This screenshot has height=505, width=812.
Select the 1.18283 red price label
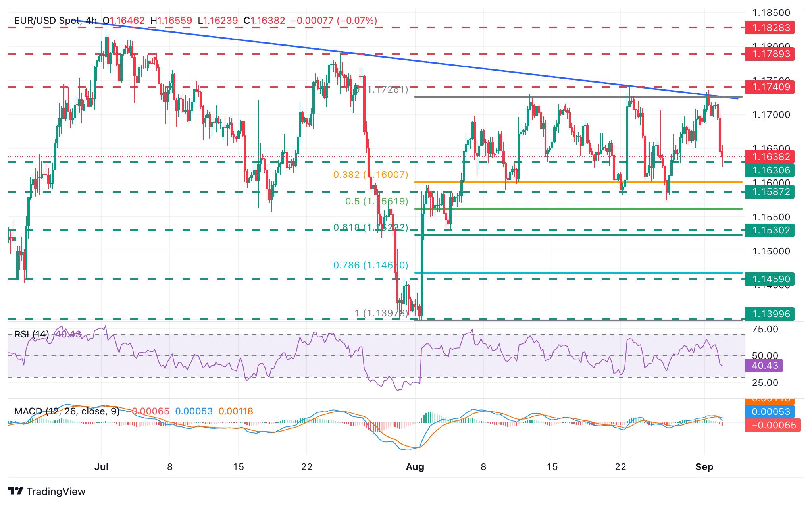[x=770, y=28]
